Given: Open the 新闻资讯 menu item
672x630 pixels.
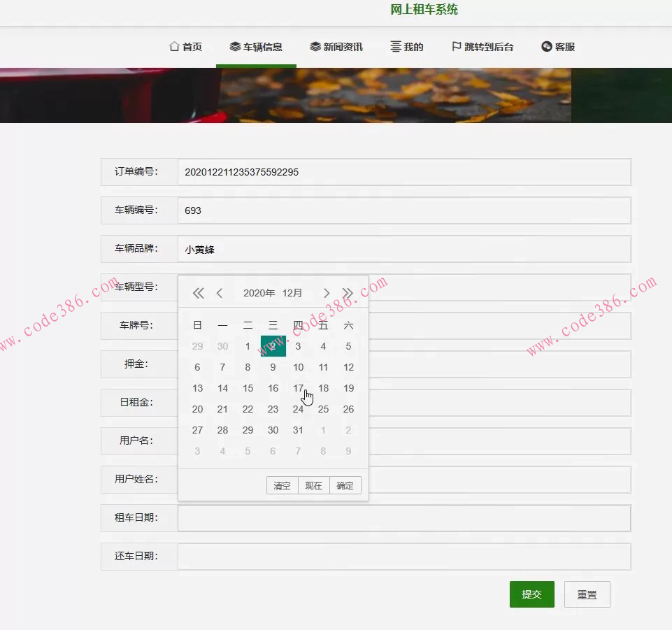Looking at the screenshot, I should pos(336,46).
